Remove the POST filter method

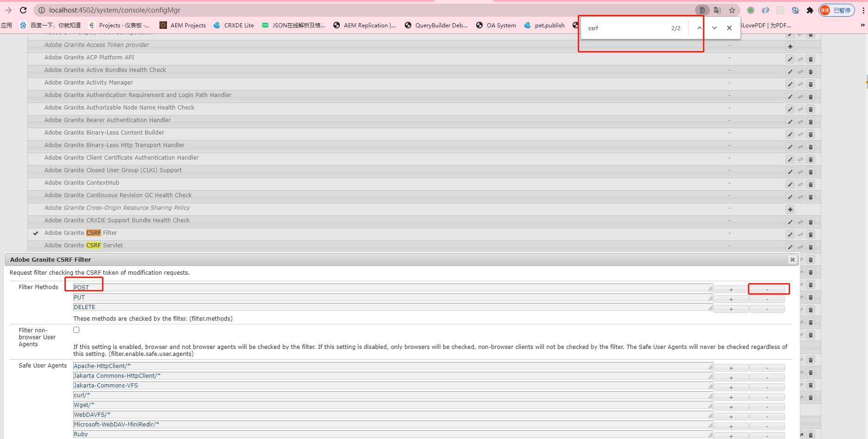coord(767,290)
